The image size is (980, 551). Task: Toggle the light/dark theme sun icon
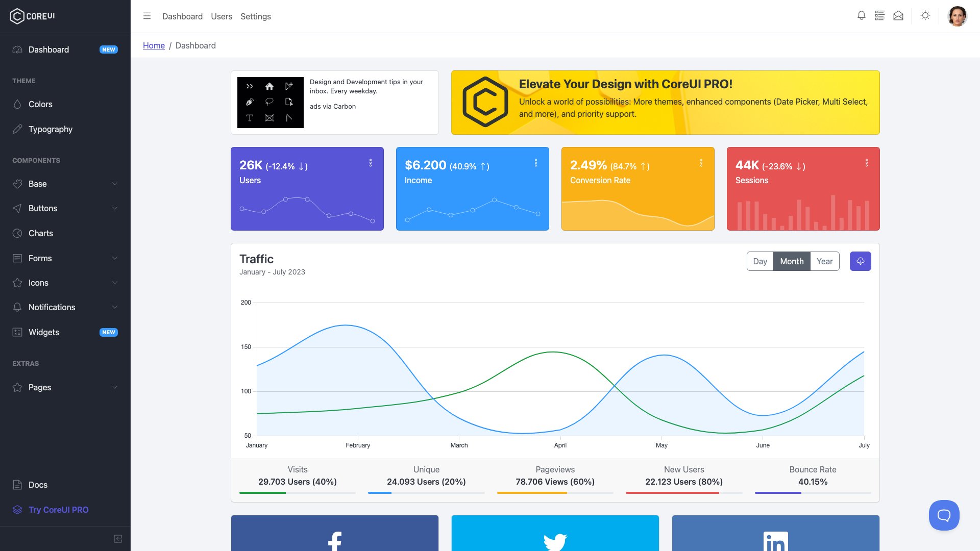pos(925,16)
